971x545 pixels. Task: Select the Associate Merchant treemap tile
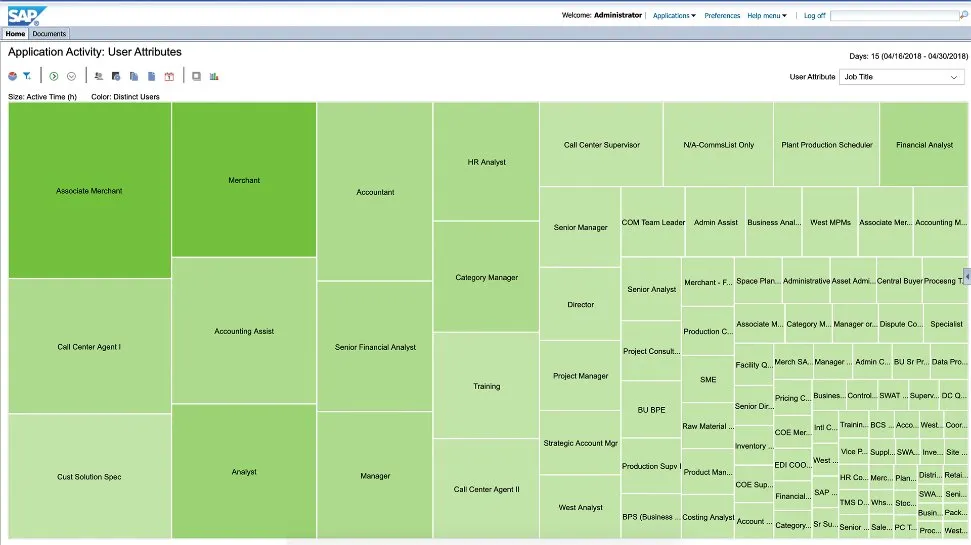89,190
